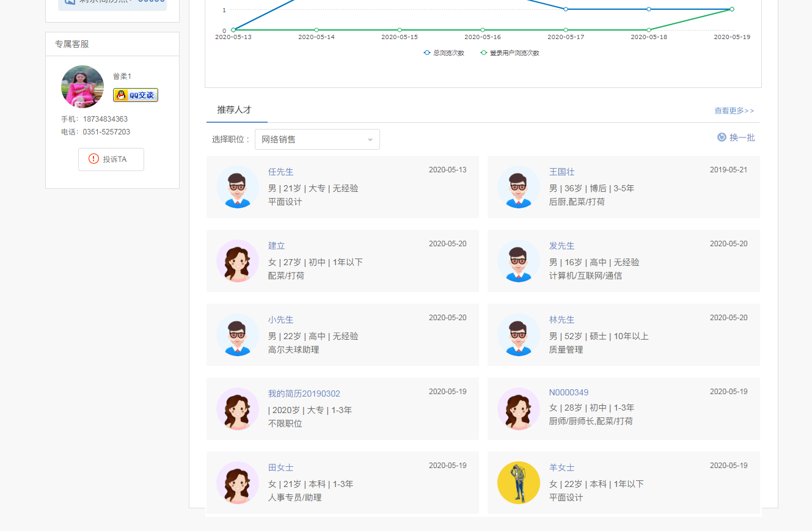Click 不限职位 text in resume card
Screen dimensions: 812x531
pos(285,423)
